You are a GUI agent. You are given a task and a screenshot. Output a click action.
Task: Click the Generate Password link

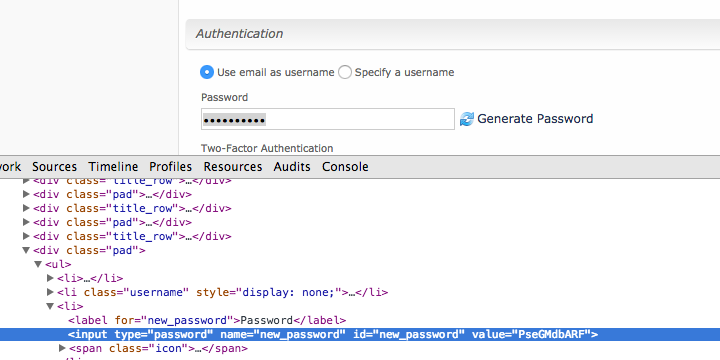tap(535, 119)
